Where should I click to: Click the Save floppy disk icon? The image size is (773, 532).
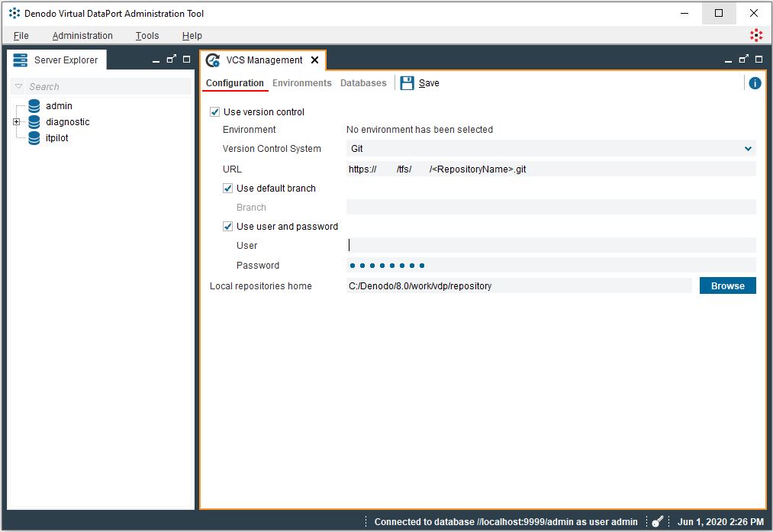(407, 83)
